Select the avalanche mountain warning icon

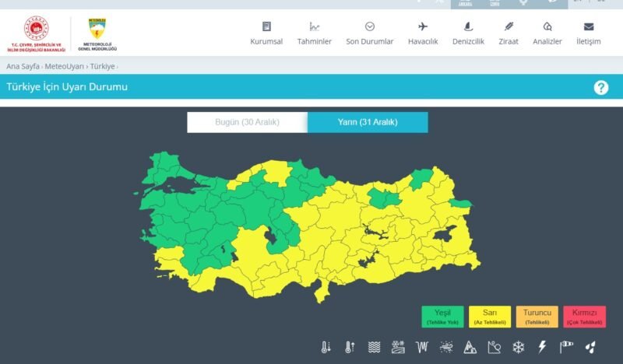pos(470,347)
